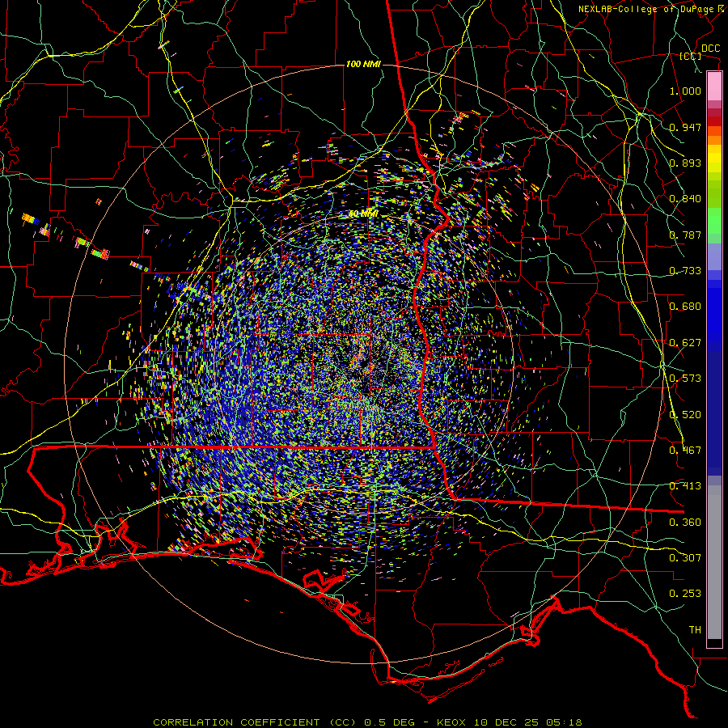
Task: Select the 0.573 legend value
Action: tap(685, 378)
